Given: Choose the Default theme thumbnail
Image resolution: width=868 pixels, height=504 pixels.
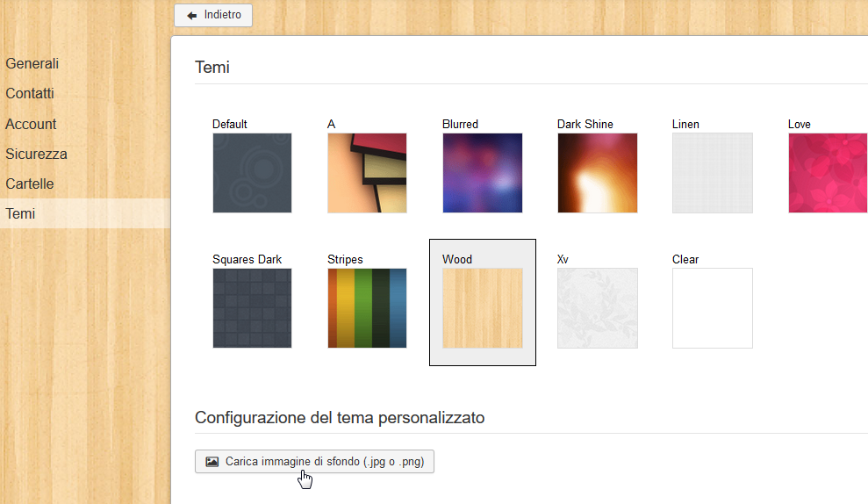Looking at the screenshot, I should 252,173.
